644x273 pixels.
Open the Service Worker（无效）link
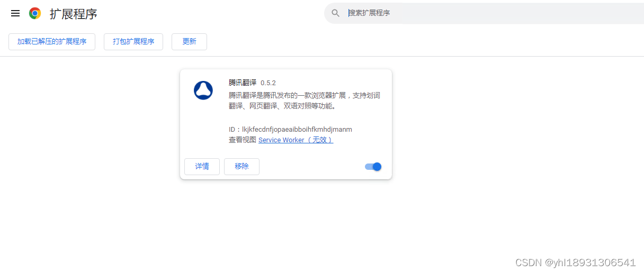pyautogui.click(x=296, y=140)
